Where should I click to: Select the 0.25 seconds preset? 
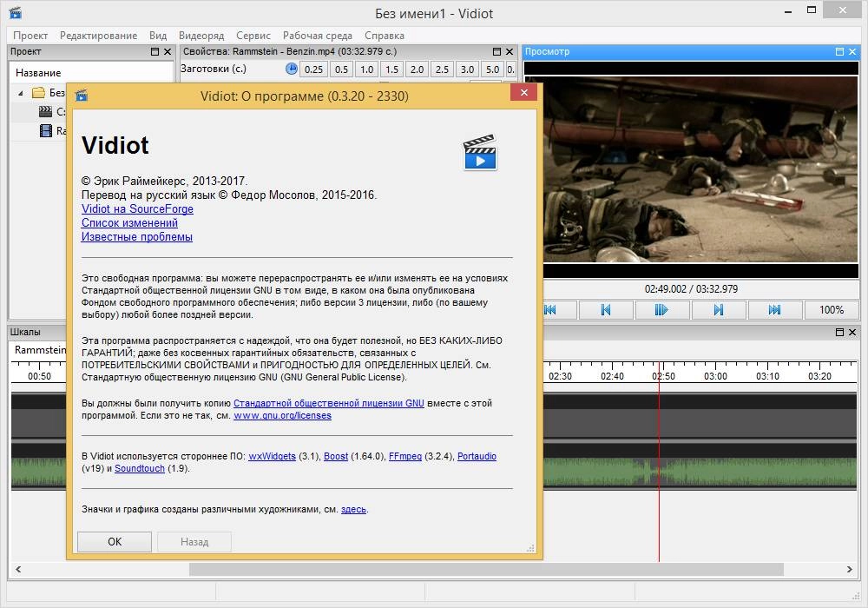[x=314, y=69]
